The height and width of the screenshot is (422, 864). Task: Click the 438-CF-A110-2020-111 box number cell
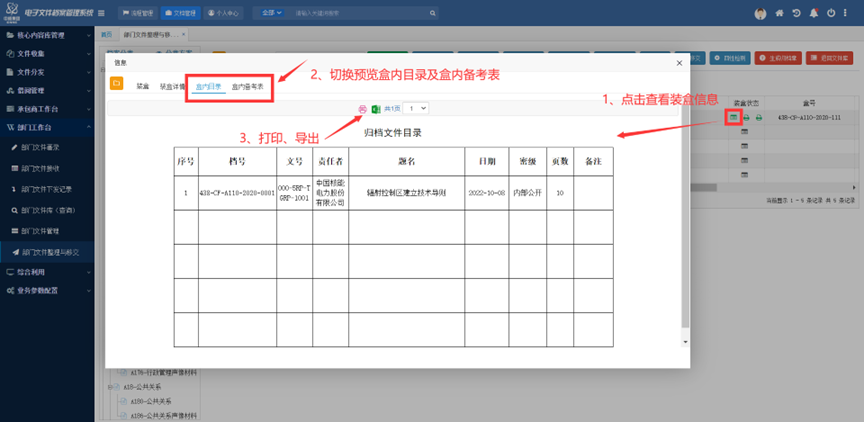809,117
